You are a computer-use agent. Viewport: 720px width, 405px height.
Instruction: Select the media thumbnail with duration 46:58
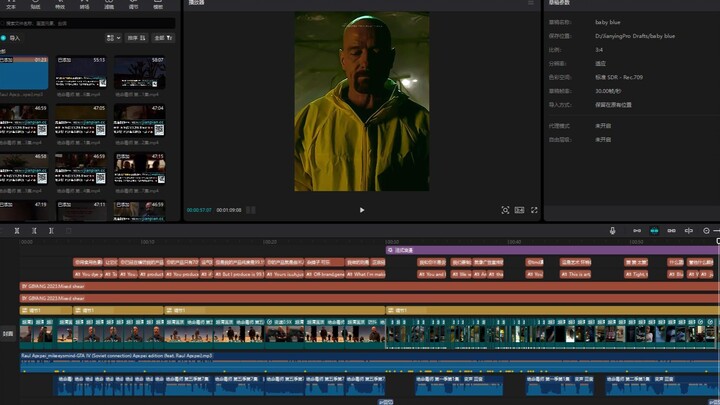pyautogui.click(x=24, y=169)
